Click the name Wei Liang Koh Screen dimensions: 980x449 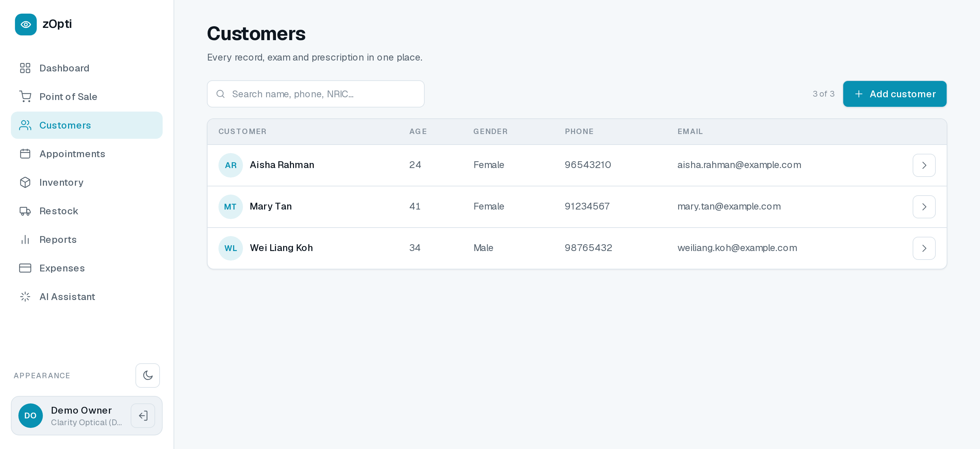[x=281, y=248]
